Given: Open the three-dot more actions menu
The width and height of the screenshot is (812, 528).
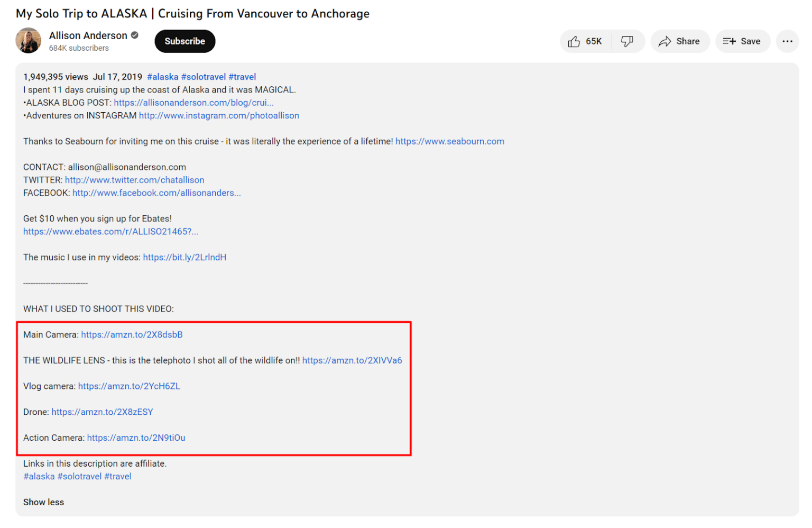Looking at the screenshot, I should [787, 41].
